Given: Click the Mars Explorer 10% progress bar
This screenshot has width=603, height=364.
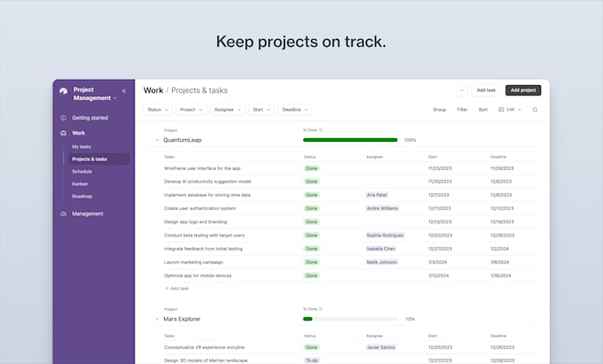Looking at the screenshot, I should [x=350, y=319].
